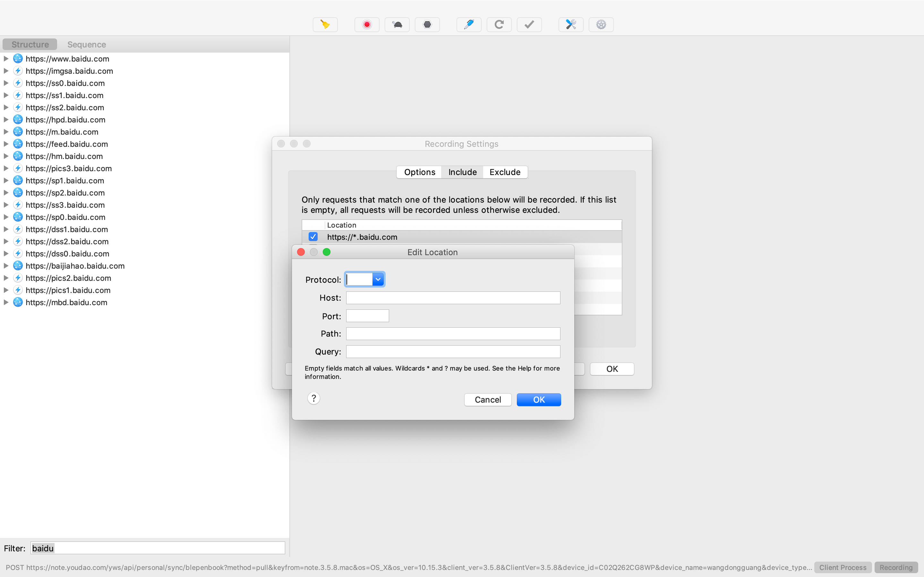The width and height of the screenshot is (924, 577).
Task: Switch to the Include tab
Action: 462,171
